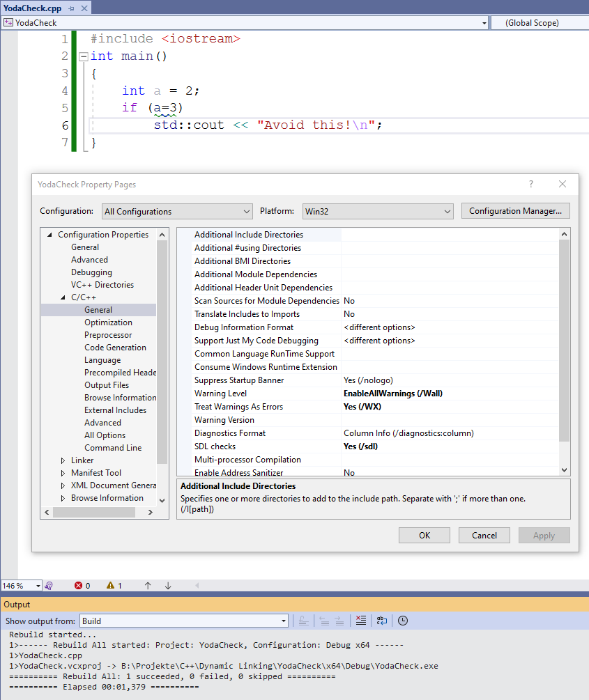
Task: Click the red error count icon
Action: 79,585
